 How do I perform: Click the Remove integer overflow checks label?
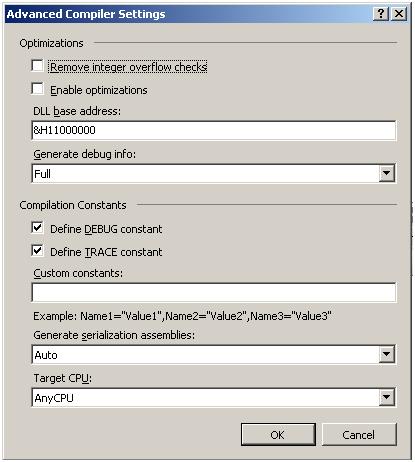click(x=128, y=67)
